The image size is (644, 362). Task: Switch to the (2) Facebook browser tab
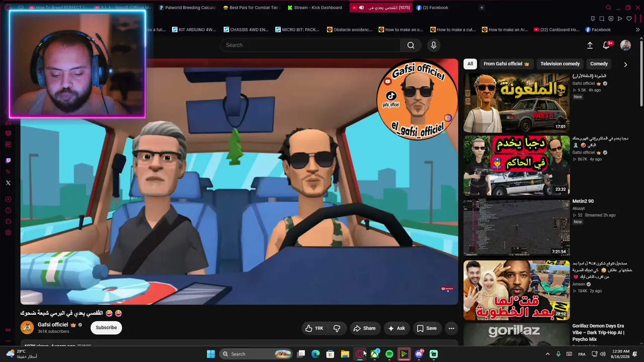432,8
